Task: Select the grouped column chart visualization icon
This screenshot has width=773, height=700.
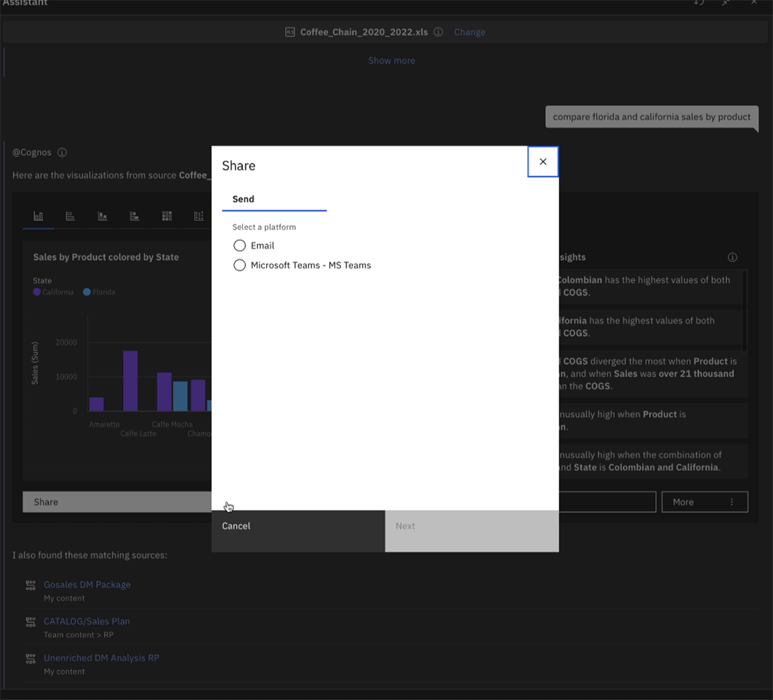Action: coord(102,216)
